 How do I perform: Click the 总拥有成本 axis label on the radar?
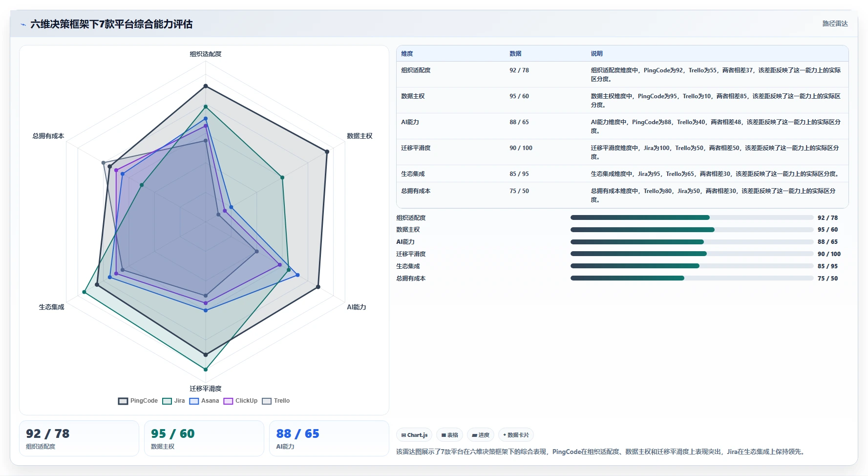click(x=48, y=136)
